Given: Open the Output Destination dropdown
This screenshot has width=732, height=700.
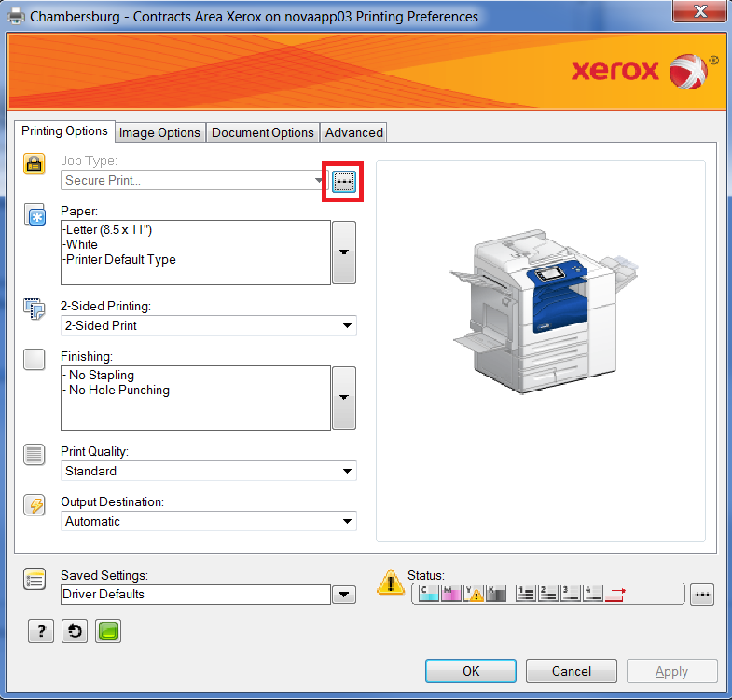Looking at the screenshot, I should (208, 521).
